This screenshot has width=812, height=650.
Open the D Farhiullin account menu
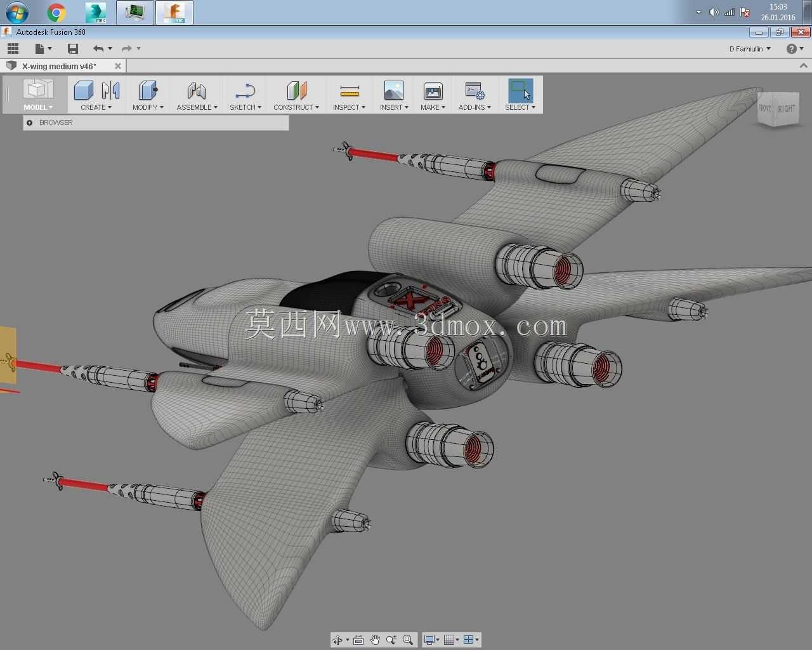750,49
